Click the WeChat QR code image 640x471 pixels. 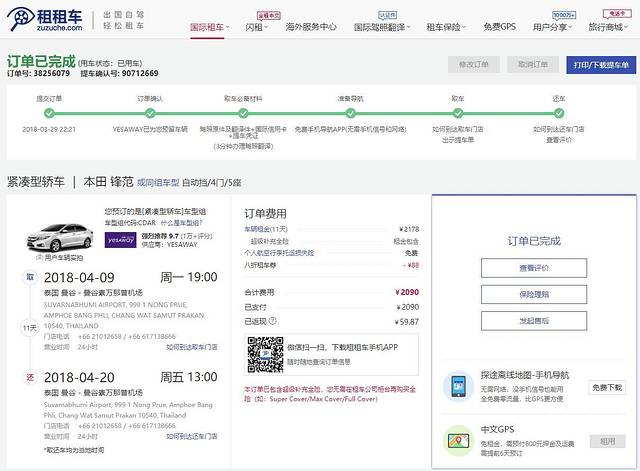pyautogui.click(x=266, y=355)
